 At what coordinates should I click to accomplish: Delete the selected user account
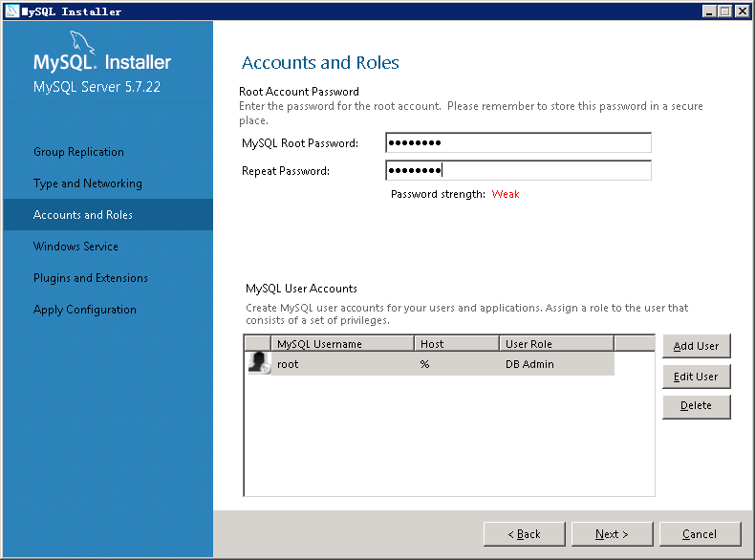tap(697, 406)
